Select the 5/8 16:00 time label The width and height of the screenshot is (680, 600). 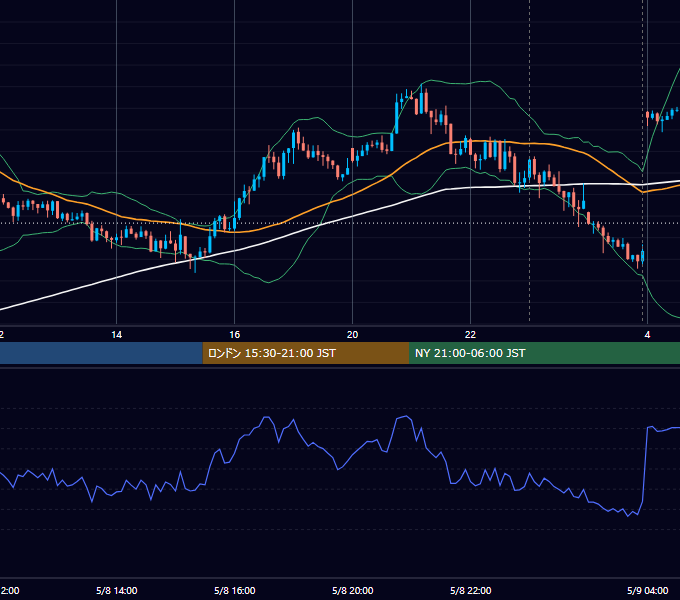[x=235, y=590]
